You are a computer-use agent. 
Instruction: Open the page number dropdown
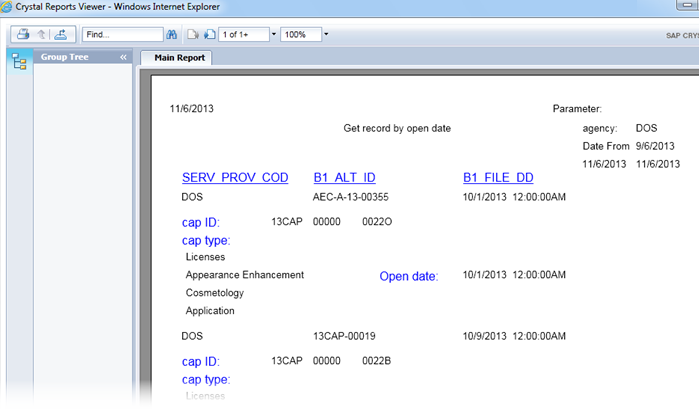[274, 34]
